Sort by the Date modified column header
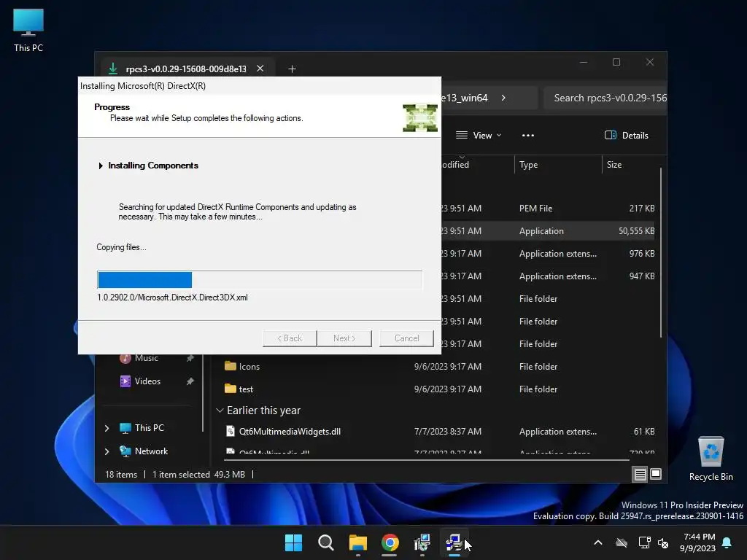747x560 pixels. pos(477,165)
